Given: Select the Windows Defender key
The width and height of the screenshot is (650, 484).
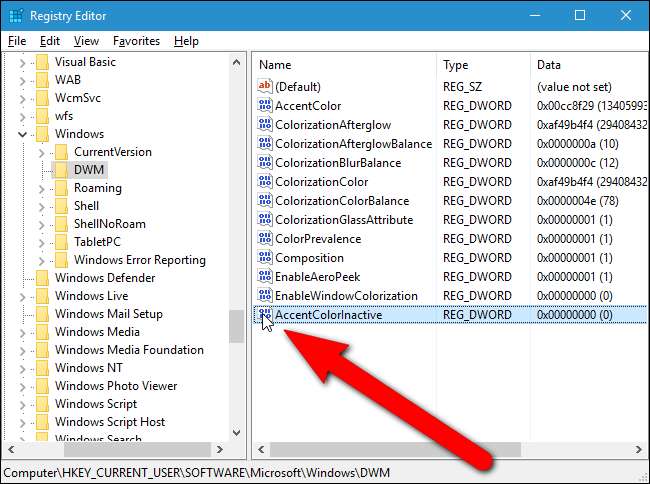Looking at the screenshot, I should [104, 278].
